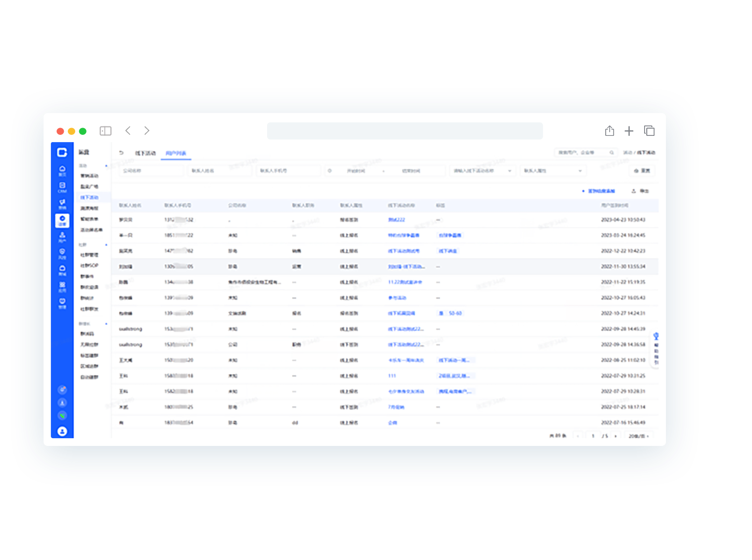This screenshot has height=560, width=752.
Task: Click the magnifier icon in the top search box
Action: pos(611,152)
